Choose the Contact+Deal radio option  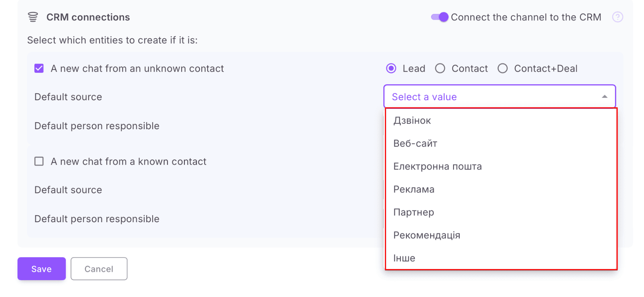click(502, 68)
